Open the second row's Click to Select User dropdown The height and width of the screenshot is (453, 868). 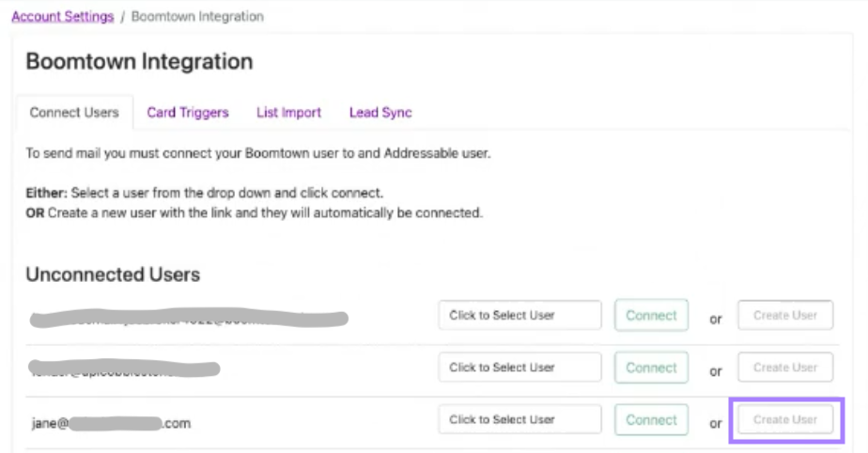coord(519,367)
